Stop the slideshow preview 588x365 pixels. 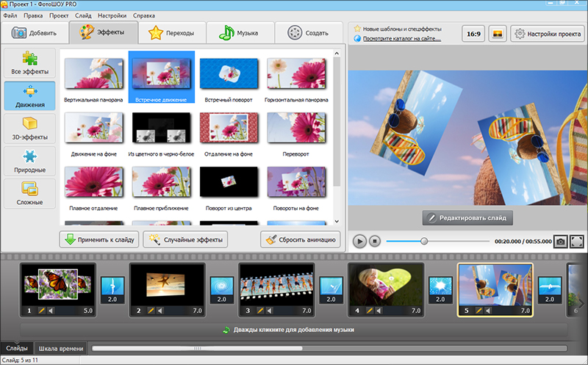375,242
